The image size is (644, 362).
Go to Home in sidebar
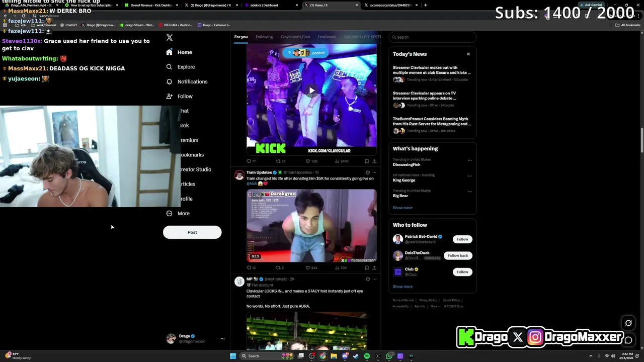180,52
